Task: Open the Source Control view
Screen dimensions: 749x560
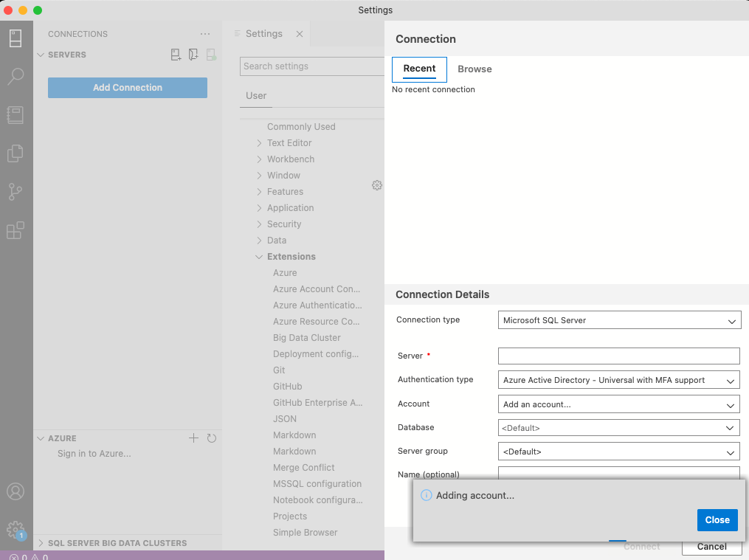Action: point(16,192)
